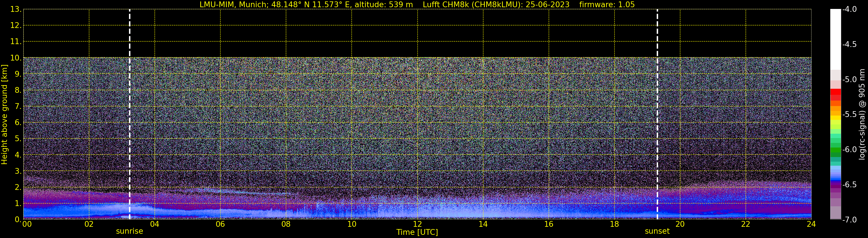The image size is (868, 238).
Task: Click the height axis tick label 4.
Action: click(x=18, y=155)
